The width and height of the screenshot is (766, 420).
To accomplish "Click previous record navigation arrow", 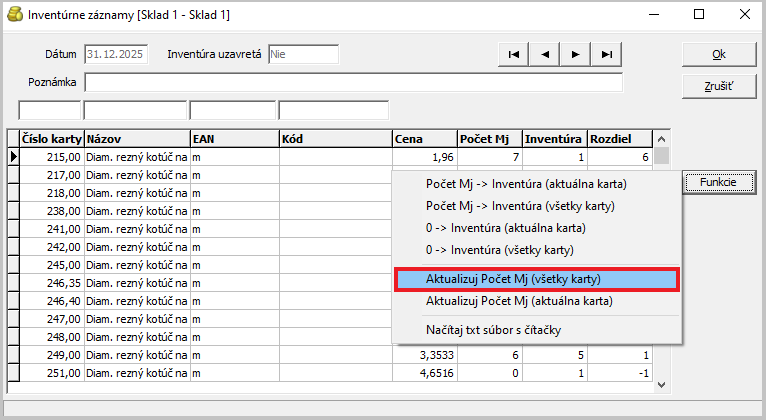I will pos(544,54).
